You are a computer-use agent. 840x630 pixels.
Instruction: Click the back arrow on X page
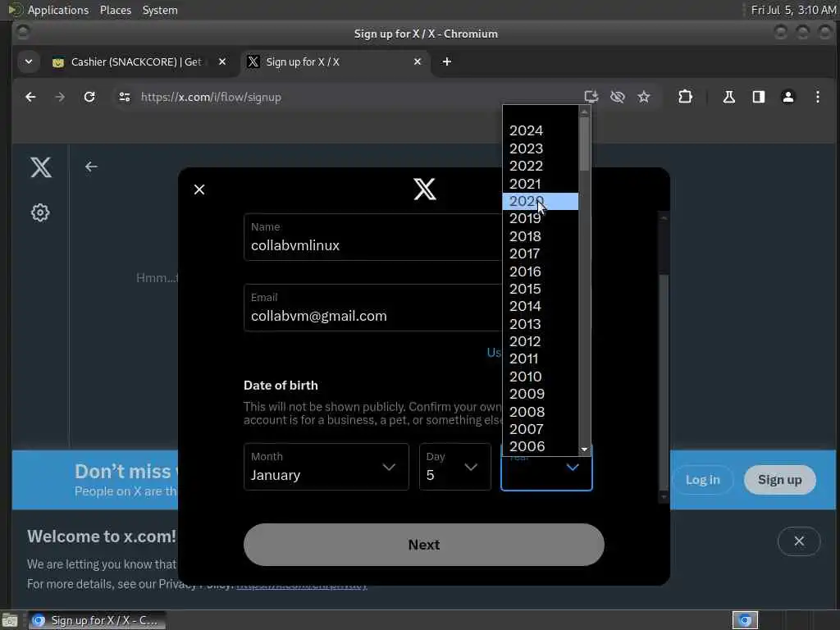tap(91, 167)
